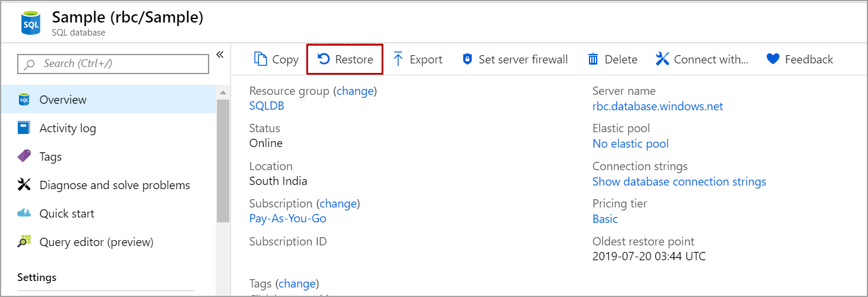868x297 pixels.
Task: Click the Delete trash can icon
Action: click(593, 59)
